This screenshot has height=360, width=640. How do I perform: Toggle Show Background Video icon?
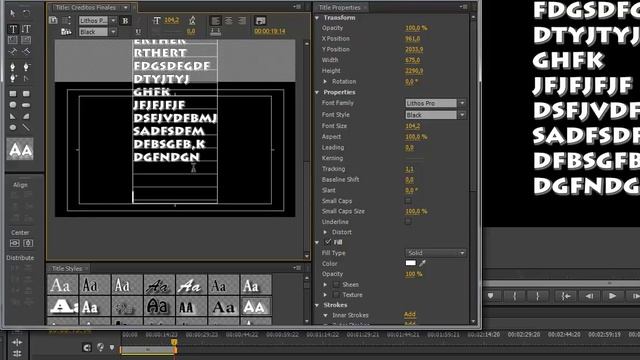pyautogui.click(x=260, y=20)
